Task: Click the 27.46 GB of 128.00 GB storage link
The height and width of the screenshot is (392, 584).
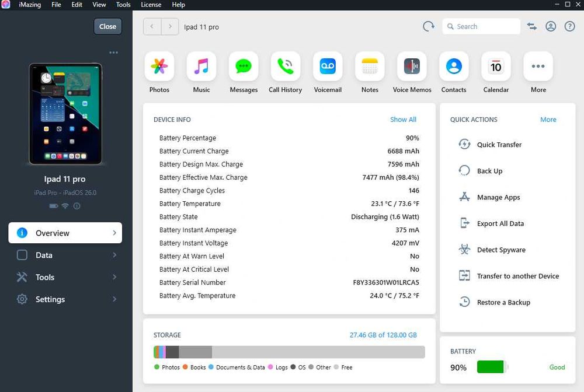Action: [383, 335]
